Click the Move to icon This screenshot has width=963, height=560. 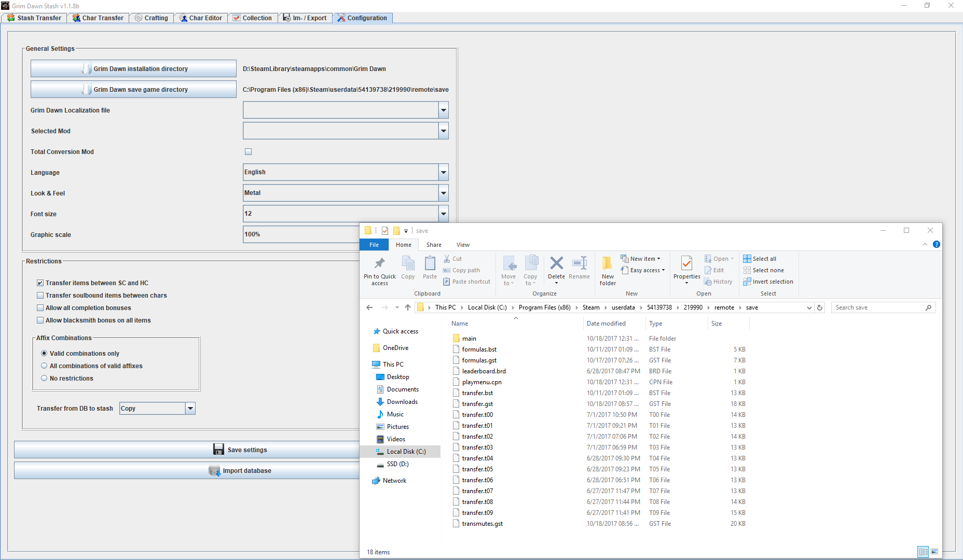tap(509, 263)
